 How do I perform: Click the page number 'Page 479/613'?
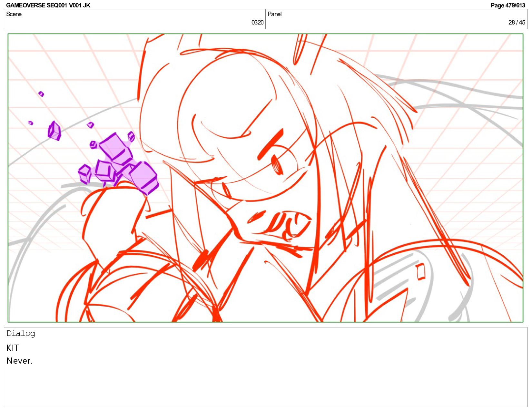click(x=507, y=5)
